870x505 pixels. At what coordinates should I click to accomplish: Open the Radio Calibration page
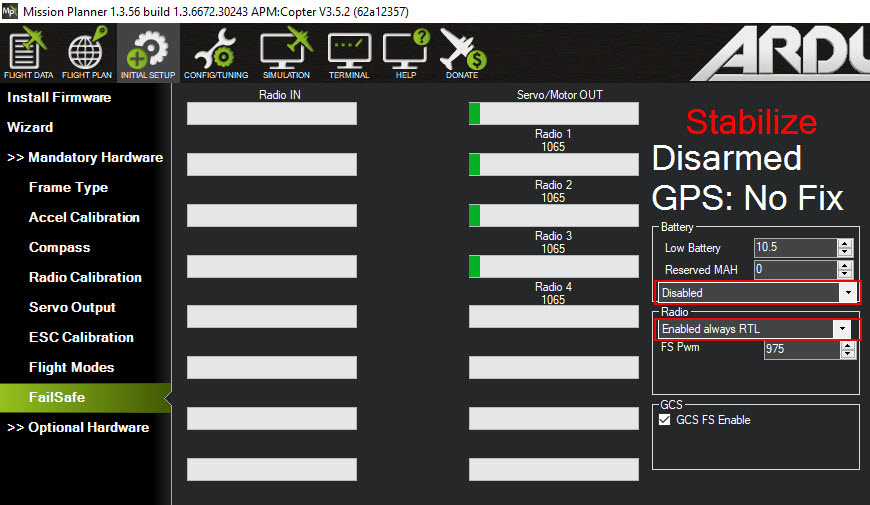85,277
